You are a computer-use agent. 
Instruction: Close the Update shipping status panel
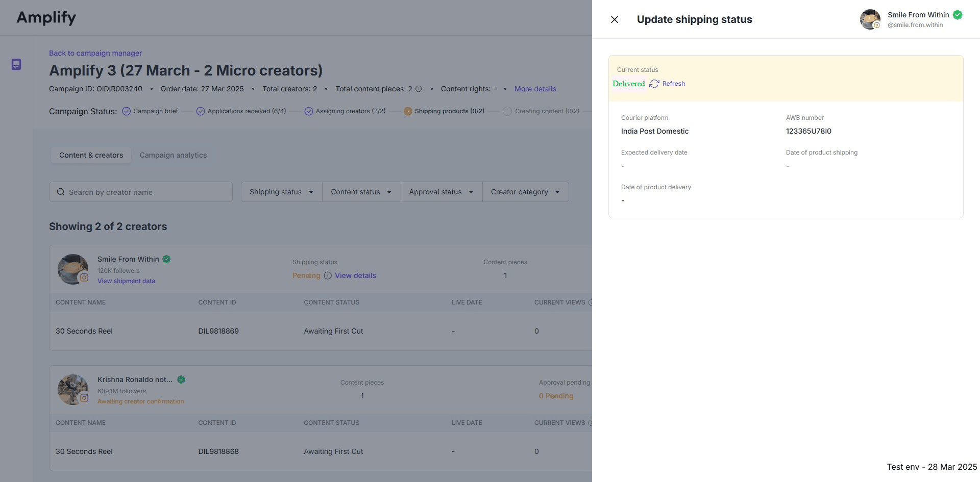615,19
